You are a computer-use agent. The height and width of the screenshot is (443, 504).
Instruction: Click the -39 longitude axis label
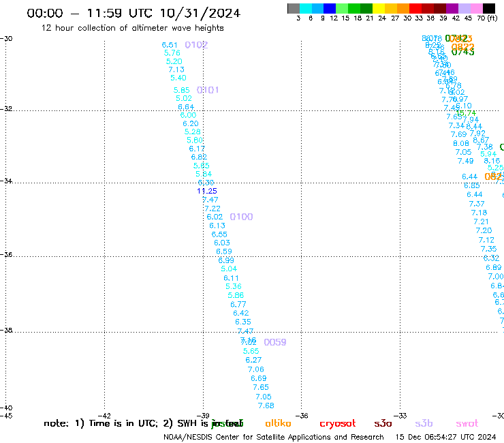(x=203, y=416)
